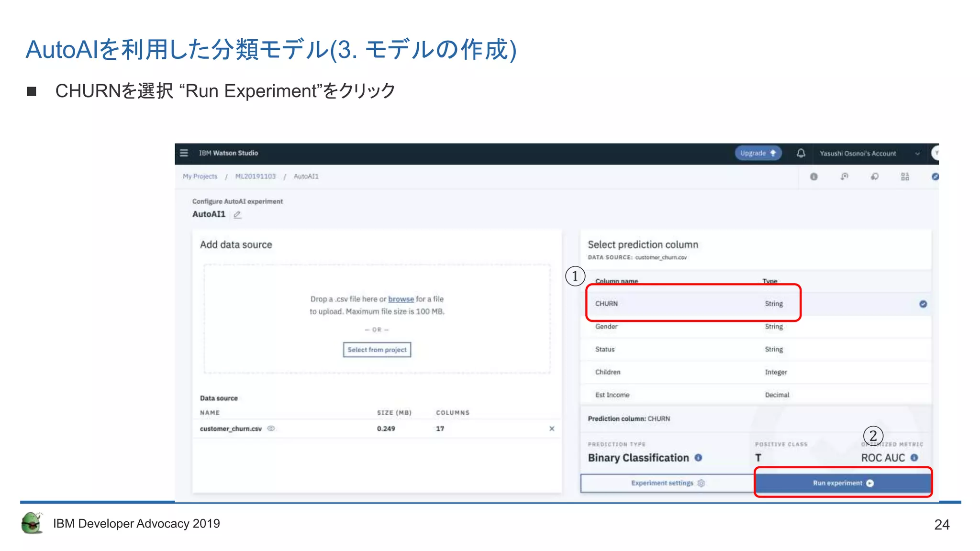This screenshot has height=551, width=980.
Task: Remove customer_churn.csv data source
Action: click(x=552, y=429)
